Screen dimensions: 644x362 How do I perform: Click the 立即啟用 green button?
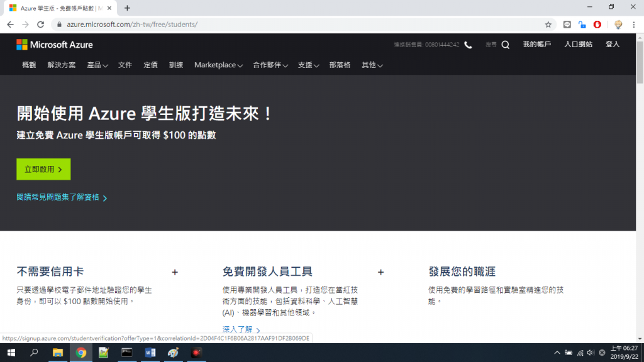point(43,169)
